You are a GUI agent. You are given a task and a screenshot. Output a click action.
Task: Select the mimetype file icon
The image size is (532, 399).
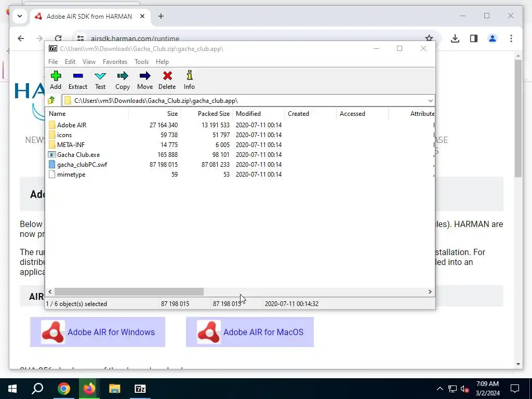pyautogui.click(x=52, y=174)
